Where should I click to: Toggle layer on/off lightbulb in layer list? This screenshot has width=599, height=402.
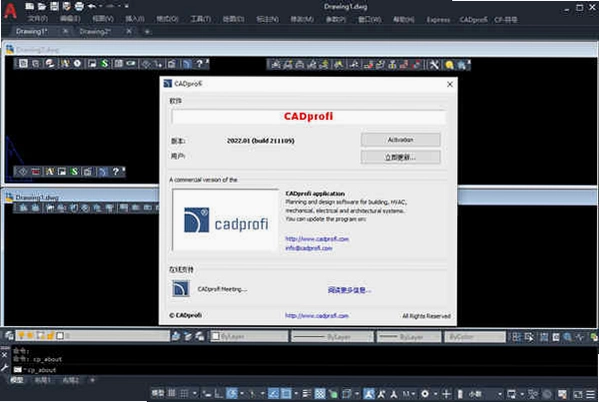21,336
